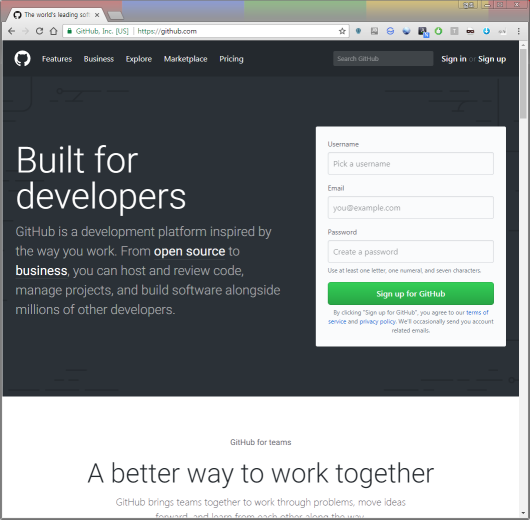This screenshot has width=530, height=520.
Task: Click the sunglasses extension icon
Action: (470, 31)
